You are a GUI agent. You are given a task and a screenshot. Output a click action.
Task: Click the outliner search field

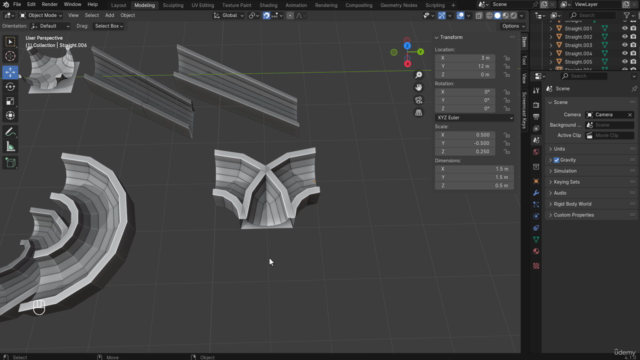pyautogui.click(x=593, y=16)
